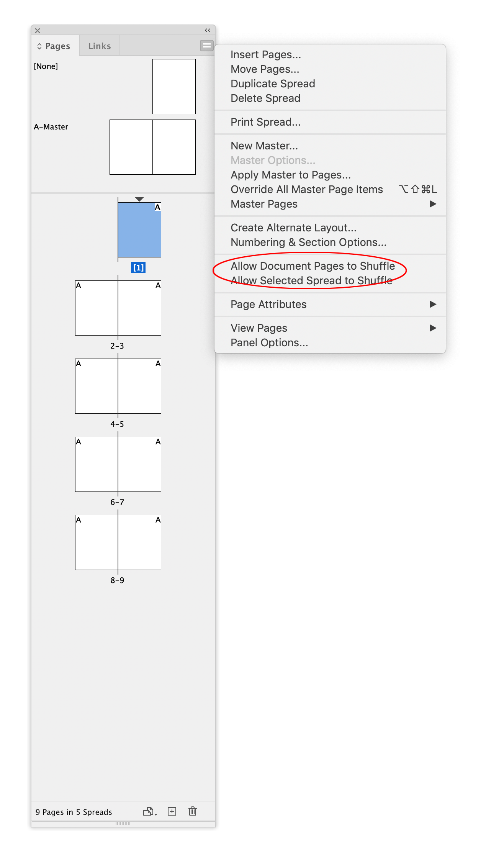
Task: Toggle Allow Selected Spread to Shuffle
Action: [x=311, y=280]
